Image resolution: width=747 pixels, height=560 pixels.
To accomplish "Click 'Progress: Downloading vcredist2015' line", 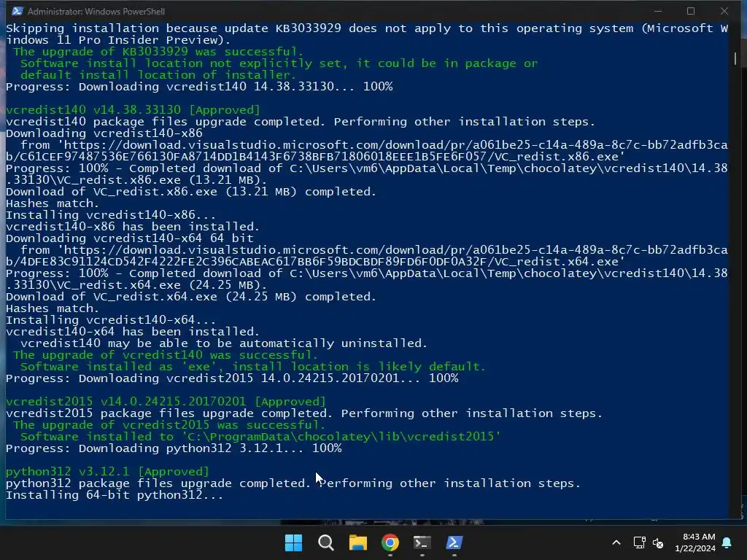I will 232,378.
